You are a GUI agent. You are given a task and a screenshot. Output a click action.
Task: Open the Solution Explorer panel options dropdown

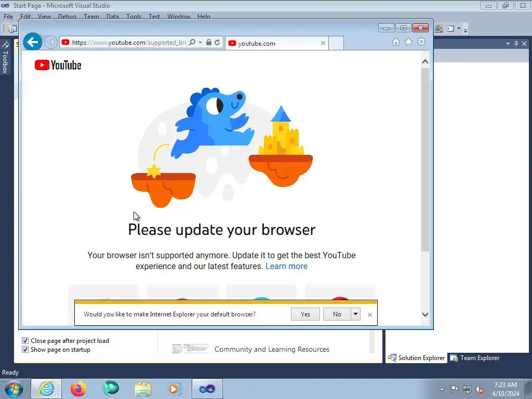(x=508, y=44)
